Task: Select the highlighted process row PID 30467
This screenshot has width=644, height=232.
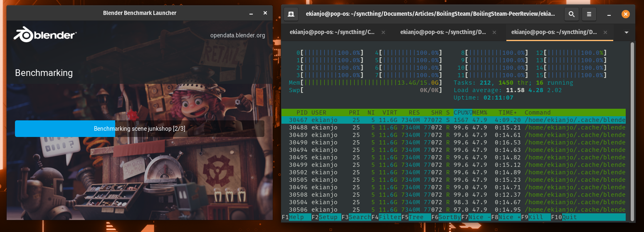Action: pyautogui.click(x=454, y=120)
